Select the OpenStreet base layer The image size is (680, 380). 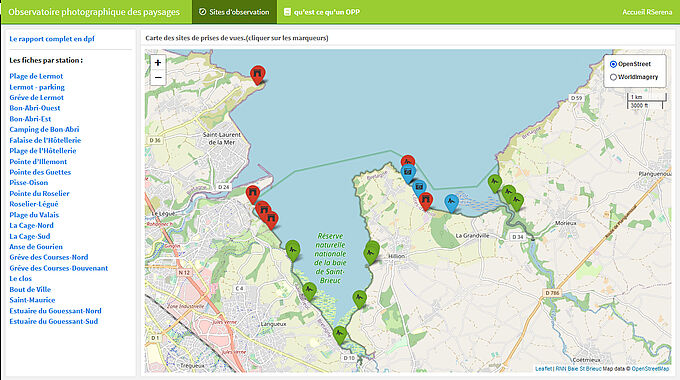pos(613,64)
